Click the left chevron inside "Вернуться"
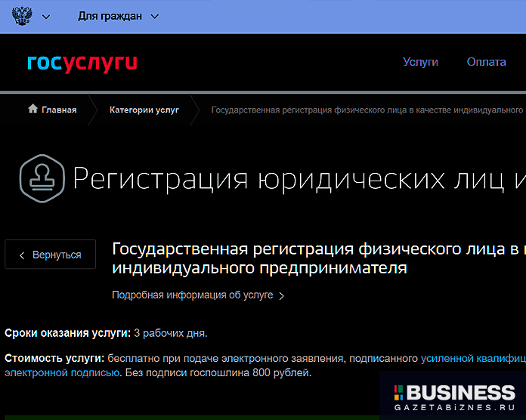Screen dimensions: 526x420 22,255
